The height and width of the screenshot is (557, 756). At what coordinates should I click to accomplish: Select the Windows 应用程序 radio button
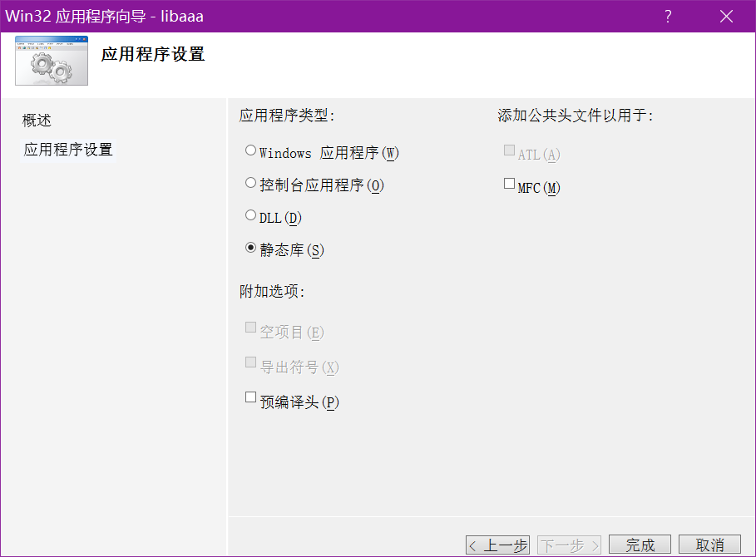pyautogui.click(x=250, y=151)
